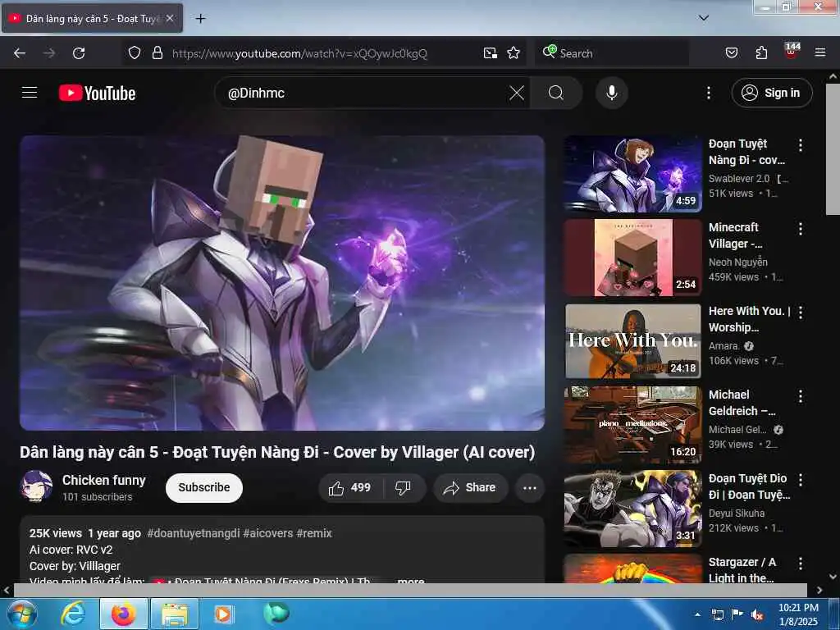
Task: Share this video
Action: click(470, 488)
